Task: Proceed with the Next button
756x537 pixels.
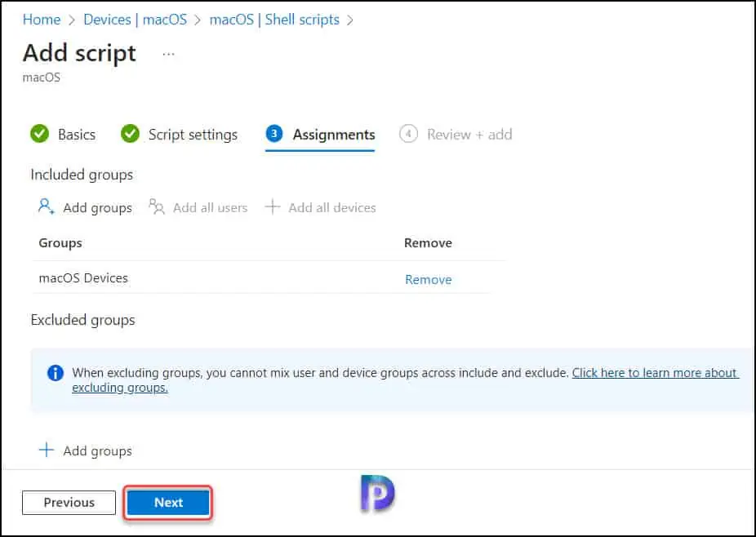Action: (x=168, y=502)
